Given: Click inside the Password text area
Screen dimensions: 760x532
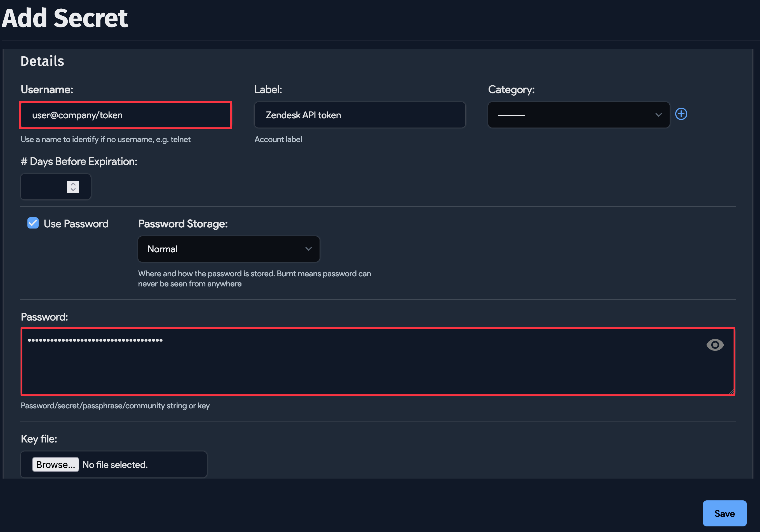Looking at the screenshot, I should [x=364, y=364].
